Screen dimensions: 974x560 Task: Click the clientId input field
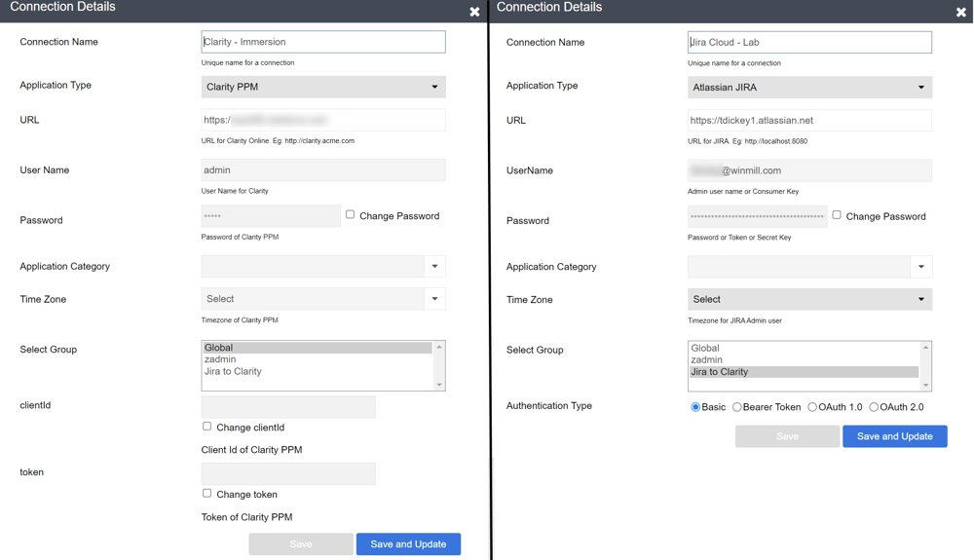288,407
